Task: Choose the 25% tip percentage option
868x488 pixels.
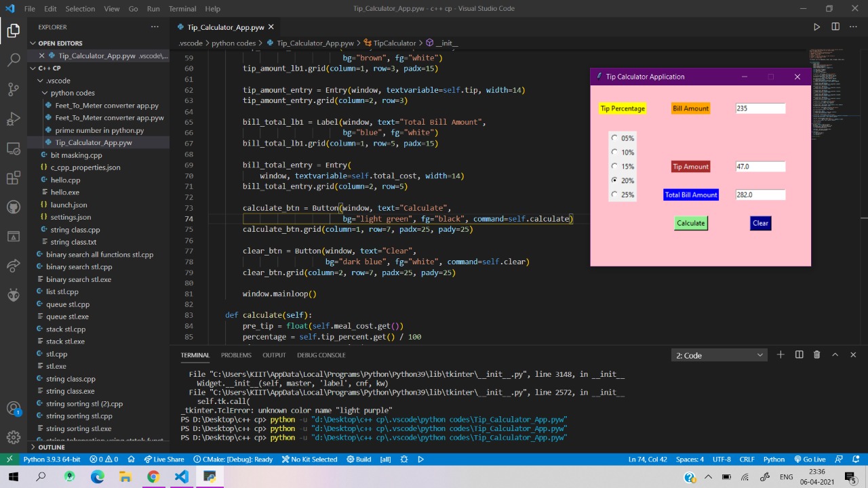Action: 614,195
